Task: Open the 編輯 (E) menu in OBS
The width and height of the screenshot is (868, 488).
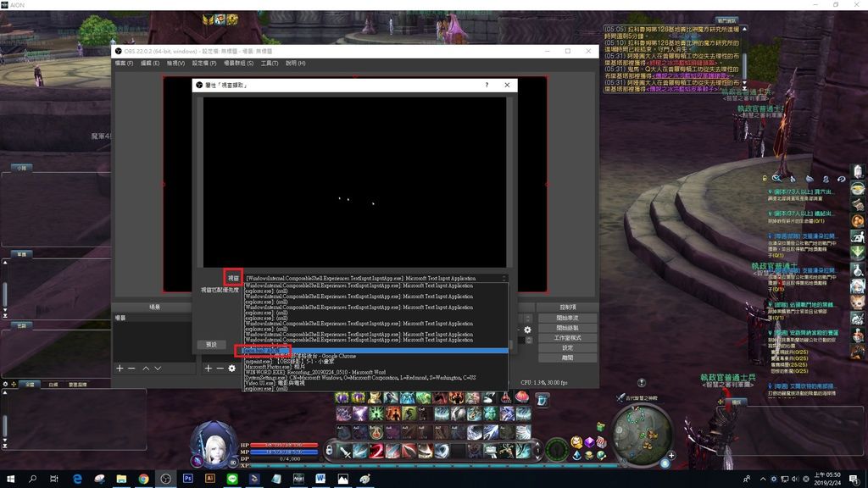Action: point(149,63)
